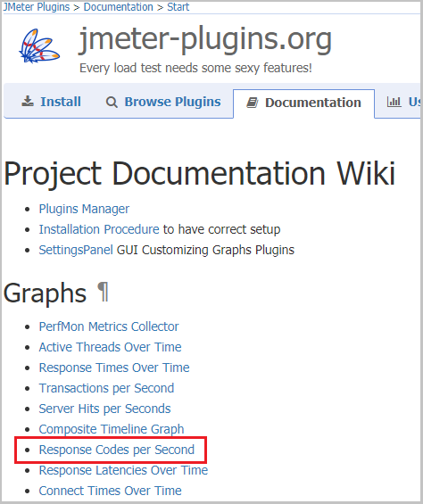Click the Start breadcrumb link
Image resolution: width=423 pixels, height=504 pixels.
click(x=178, y=7)
